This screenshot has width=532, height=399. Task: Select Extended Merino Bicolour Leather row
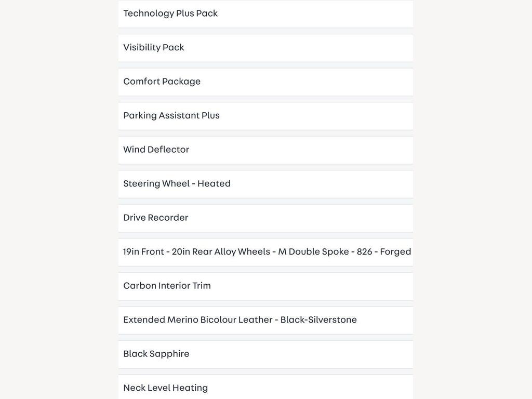pos(265,320)
